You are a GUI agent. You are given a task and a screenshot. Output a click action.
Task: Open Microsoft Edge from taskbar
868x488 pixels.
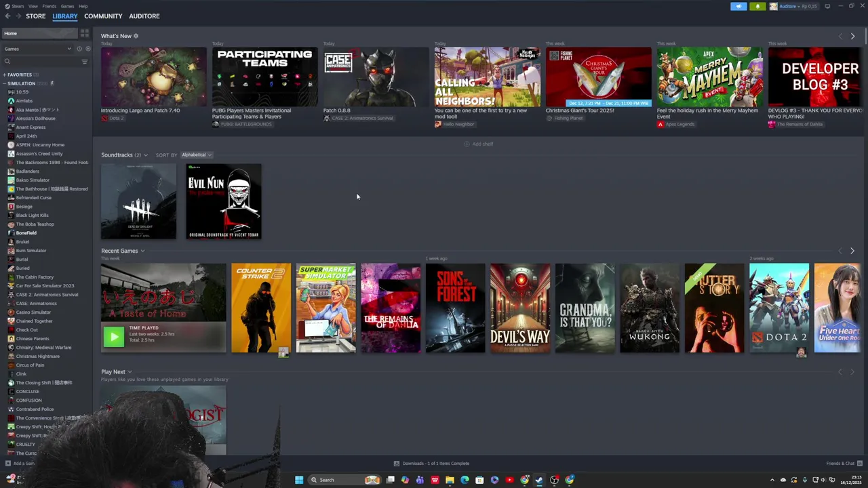(465, 480)
